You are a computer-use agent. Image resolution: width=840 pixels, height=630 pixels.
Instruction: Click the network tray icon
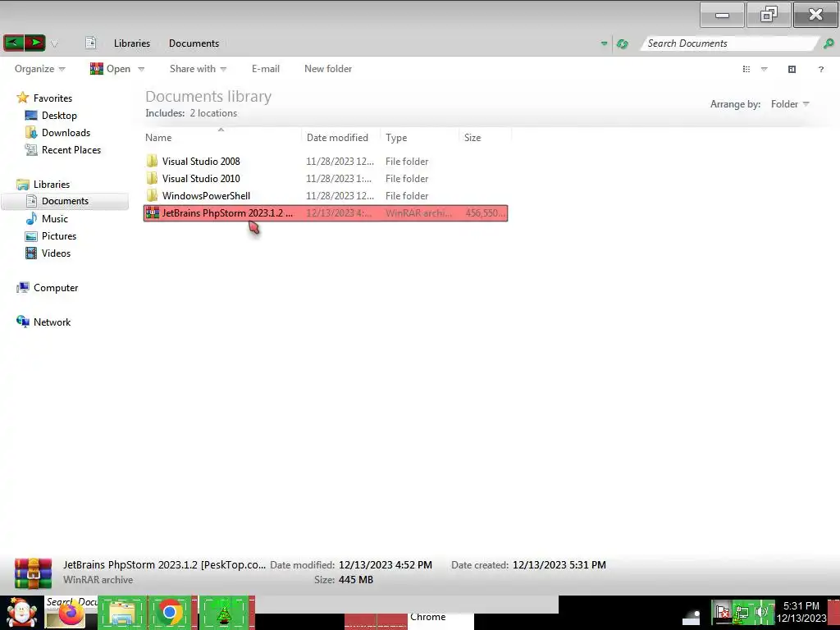742,612
